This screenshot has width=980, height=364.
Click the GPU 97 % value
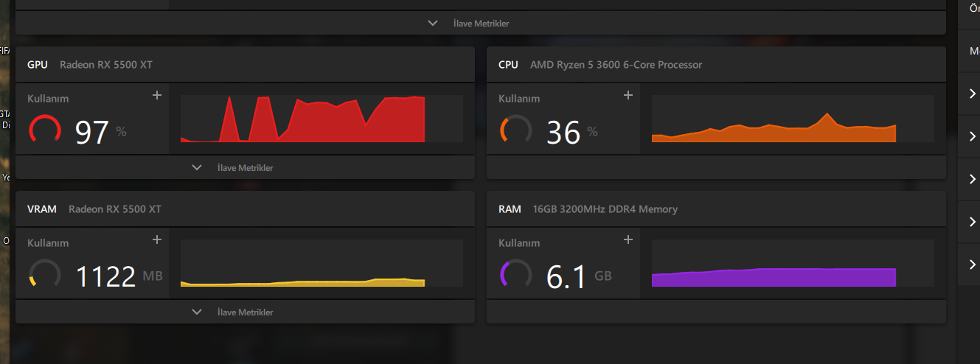click(101, 132)
